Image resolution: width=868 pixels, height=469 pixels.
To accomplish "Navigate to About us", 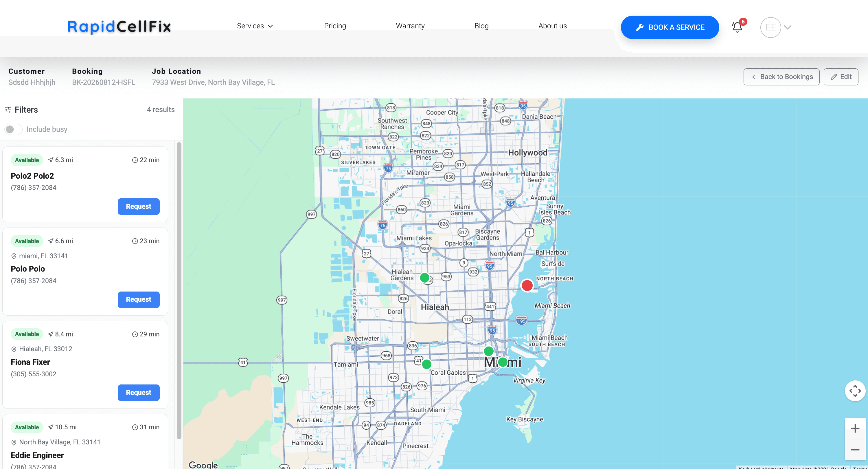I will pos(552,26).
